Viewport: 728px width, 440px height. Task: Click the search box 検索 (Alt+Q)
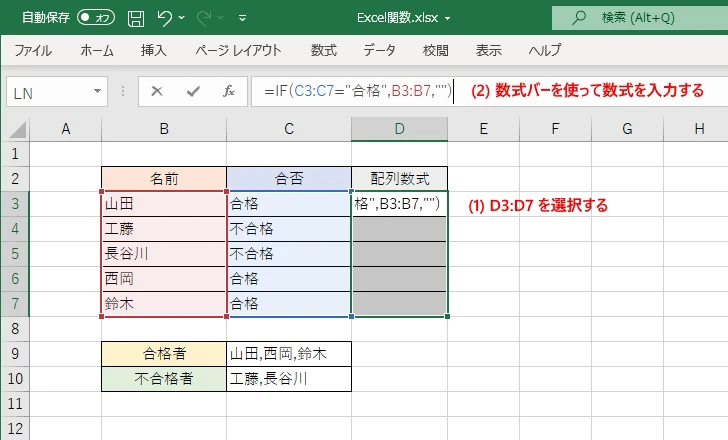click(x=640, y=18)
